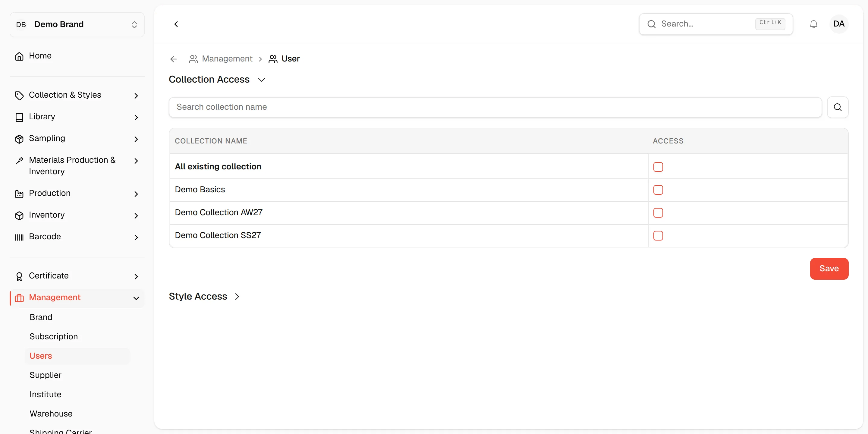Select Users in Management submenu
Screen dimensions: 868x434
[x=77, y=356]
